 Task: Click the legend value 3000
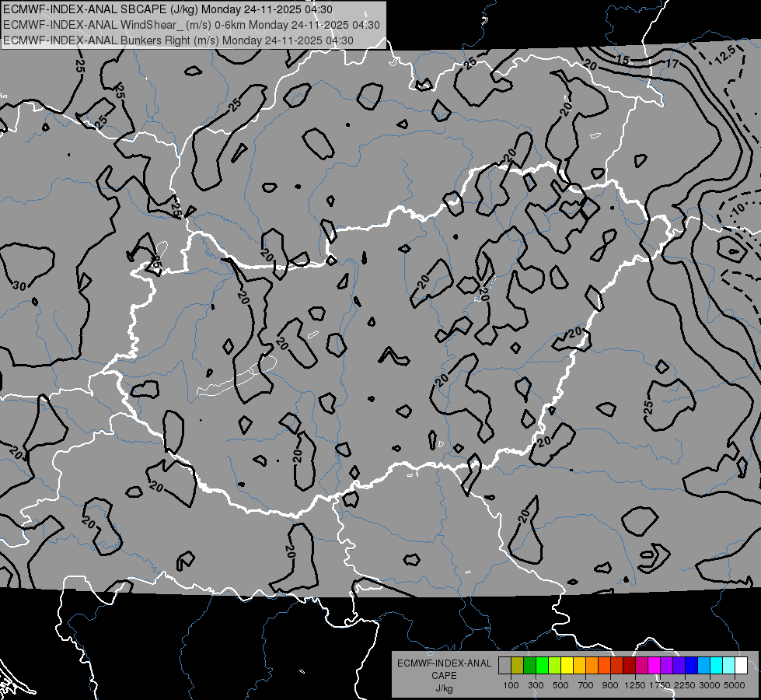click(x=710, y=685)
